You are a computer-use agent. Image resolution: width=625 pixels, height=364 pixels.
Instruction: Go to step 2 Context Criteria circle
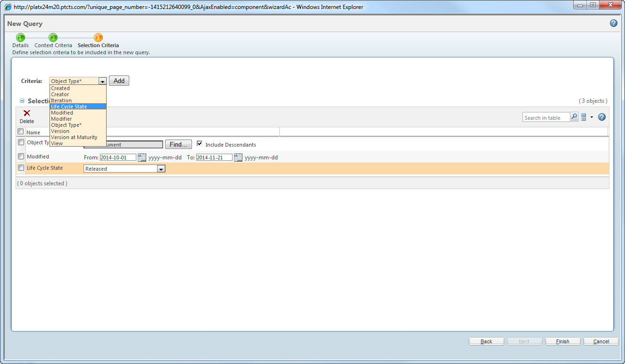click(x=53, y=38)
